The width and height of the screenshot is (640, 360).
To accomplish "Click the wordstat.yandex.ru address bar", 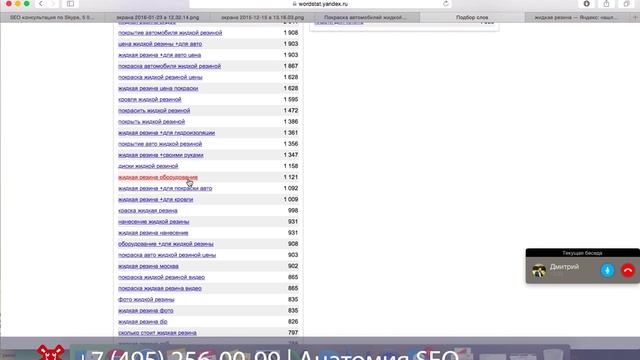I will click(320, 4).
